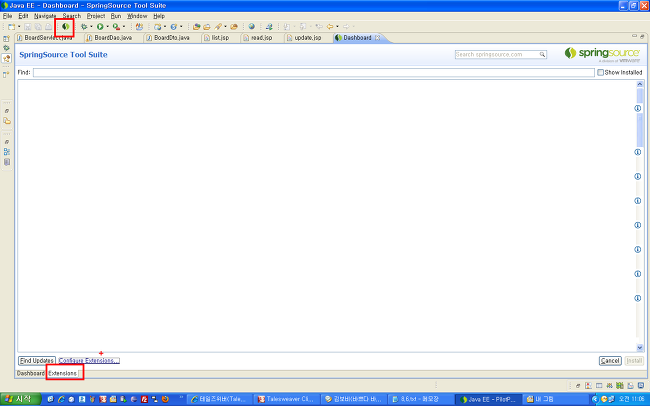The height and width of the screenshot is (406, 650).
Task: Select the Dashboard bottom tab
Action: (x=30, y=373)
